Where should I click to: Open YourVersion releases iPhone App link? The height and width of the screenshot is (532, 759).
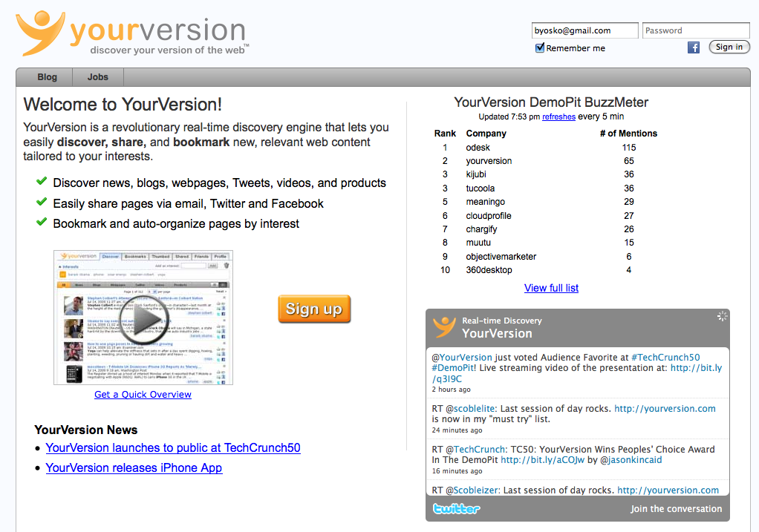[x=134, y=467]
